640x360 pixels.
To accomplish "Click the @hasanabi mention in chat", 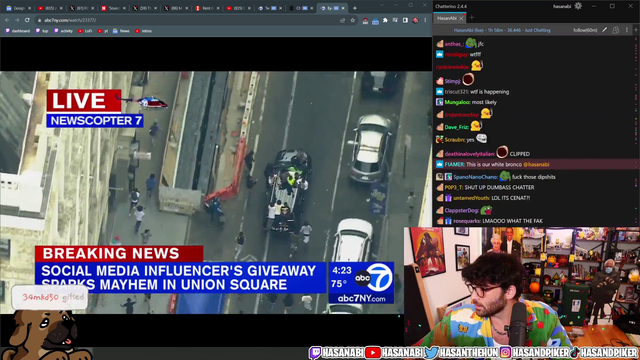I will (536, 164).
